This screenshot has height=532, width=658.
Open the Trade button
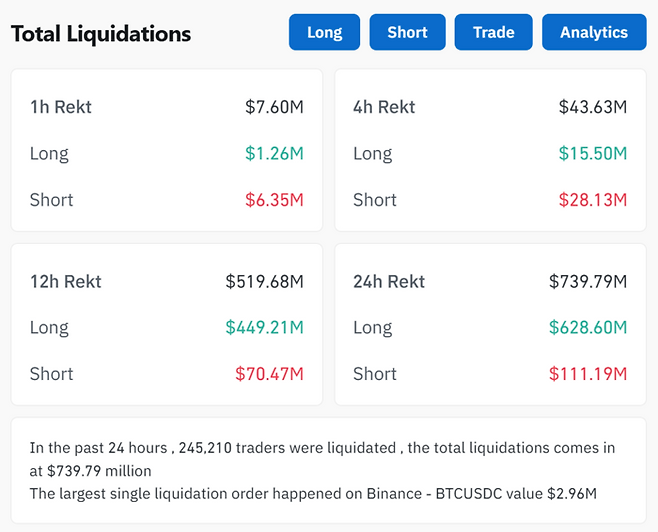[x=493, y=32]
